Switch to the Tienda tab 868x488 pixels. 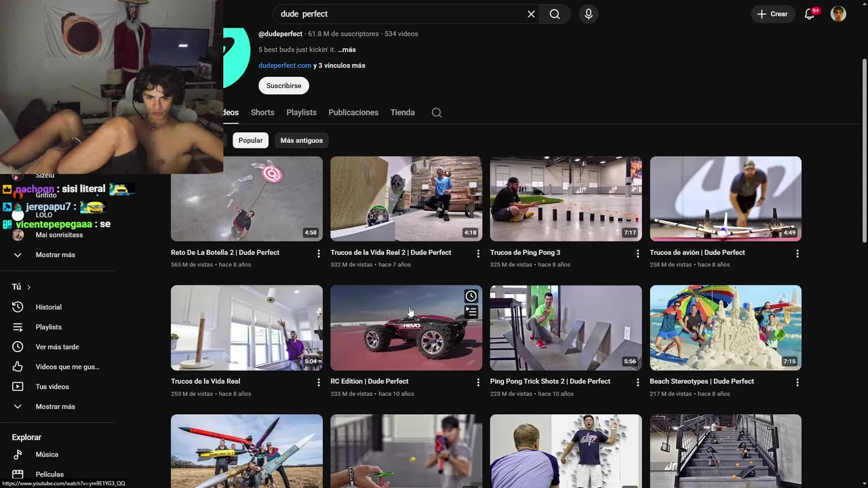pyautogui.click(x=402, y=113)
